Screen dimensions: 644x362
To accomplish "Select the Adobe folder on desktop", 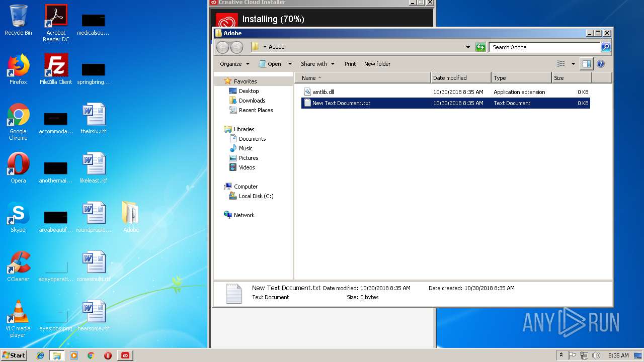I will point(131,217).
